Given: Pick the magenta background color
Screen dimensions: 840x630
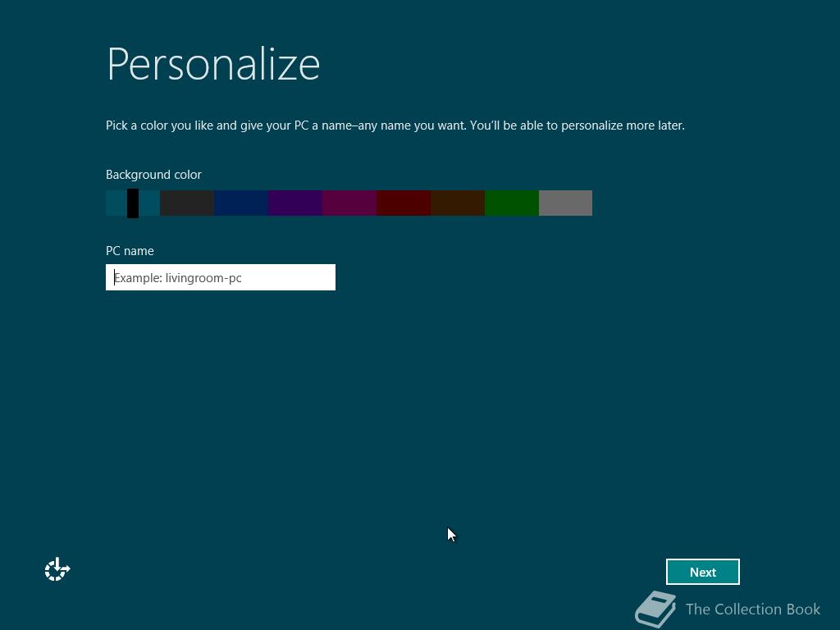Looking at the screenshot, I should 349,203.
